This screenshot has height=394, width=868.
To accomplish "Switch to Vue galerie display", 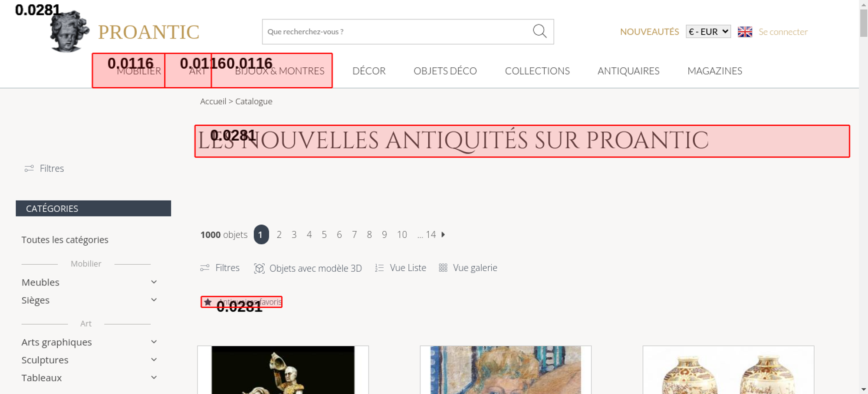I will pos(468,268).
